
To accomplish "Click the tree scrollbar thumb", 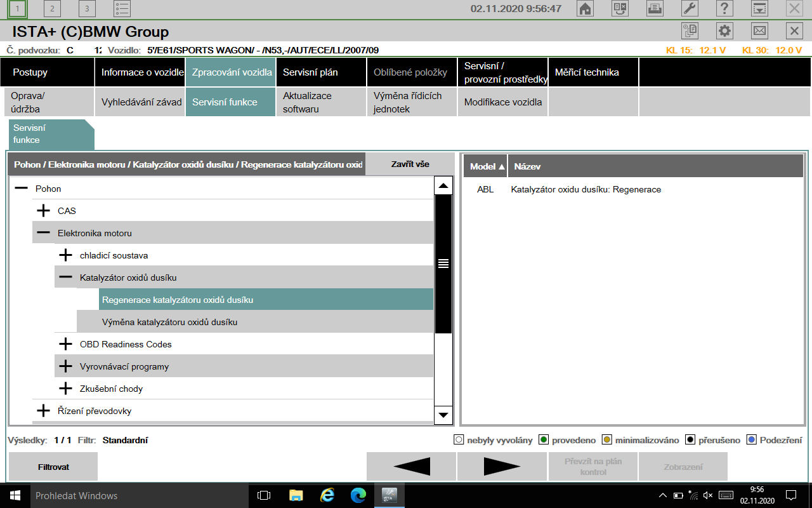I will 443,264.
